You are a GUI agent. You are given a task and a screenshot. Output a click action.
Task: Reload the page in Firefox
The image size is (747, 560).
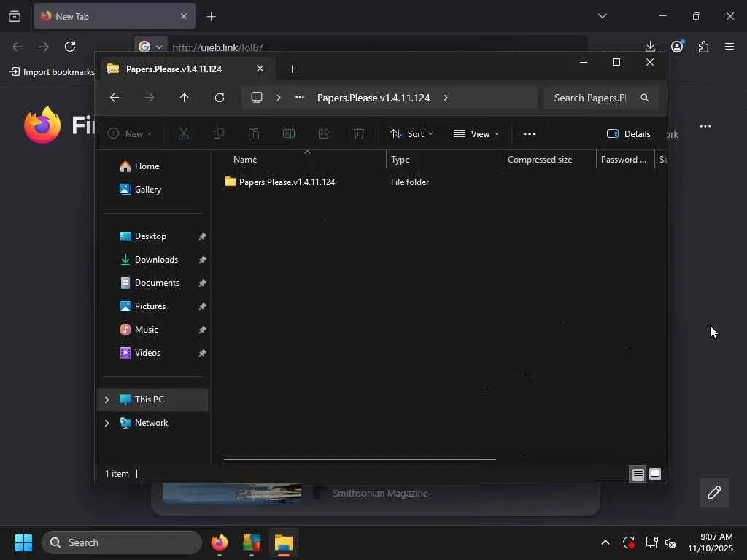point(70,47)
